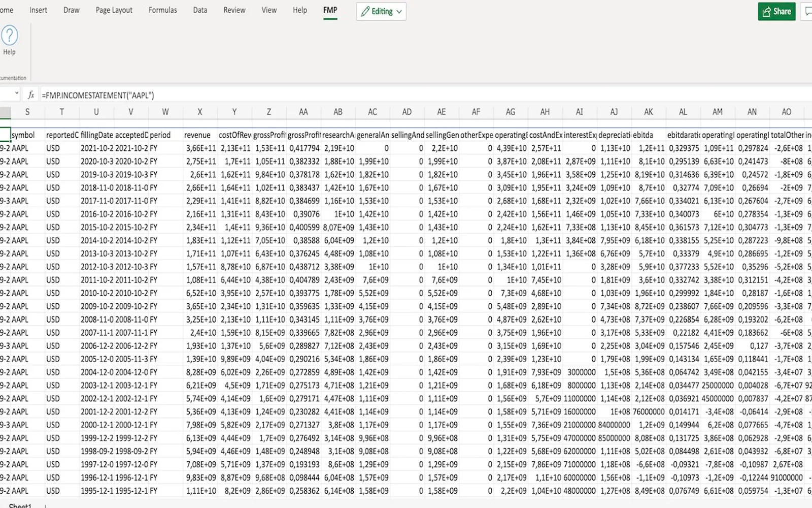
Task: Select column T header
Action: click(x=62, y=112)
